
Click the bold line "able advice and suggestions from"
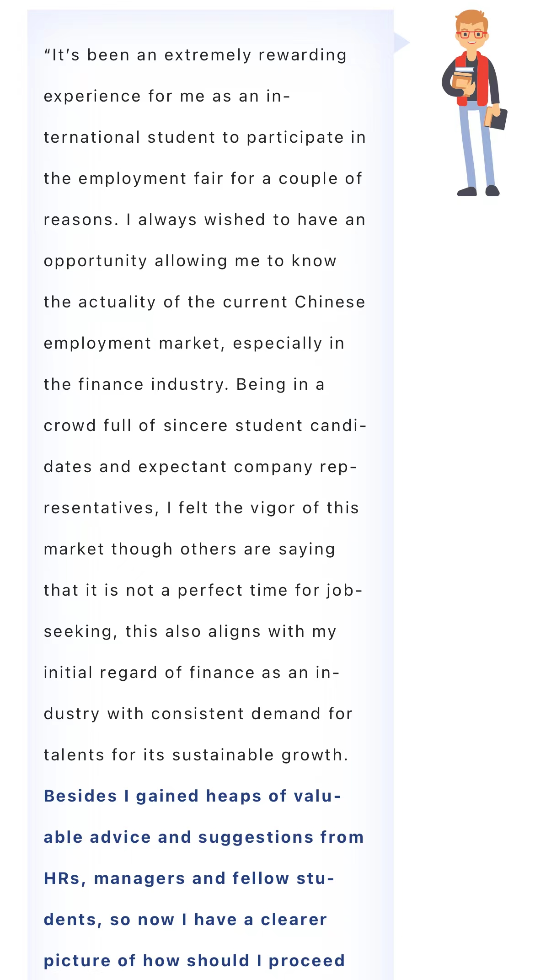pos(203,837)
